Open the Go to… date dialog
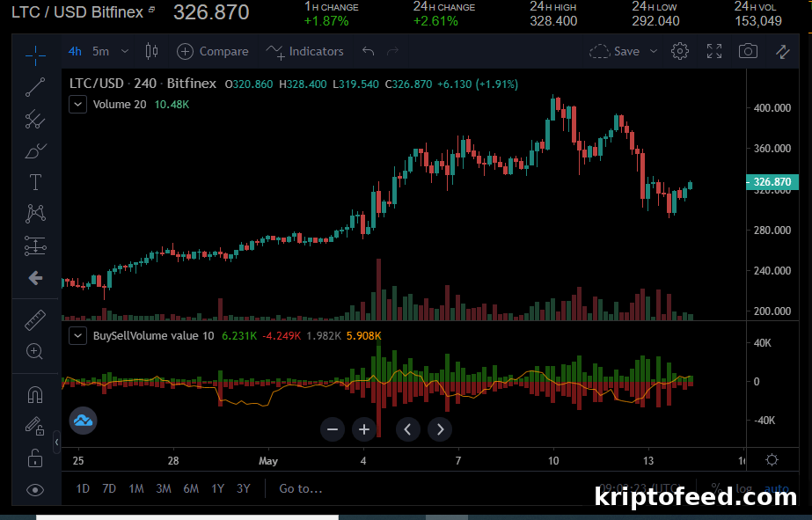 pos(301,488)
